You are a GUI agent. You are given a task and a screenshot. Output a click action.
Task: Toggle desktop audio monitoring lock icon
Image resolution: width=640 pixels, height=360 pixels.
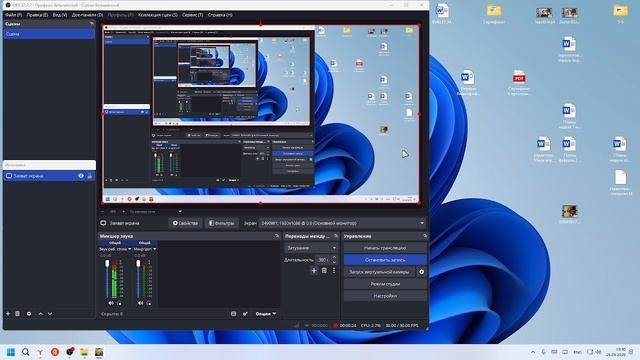coord(119,303)
